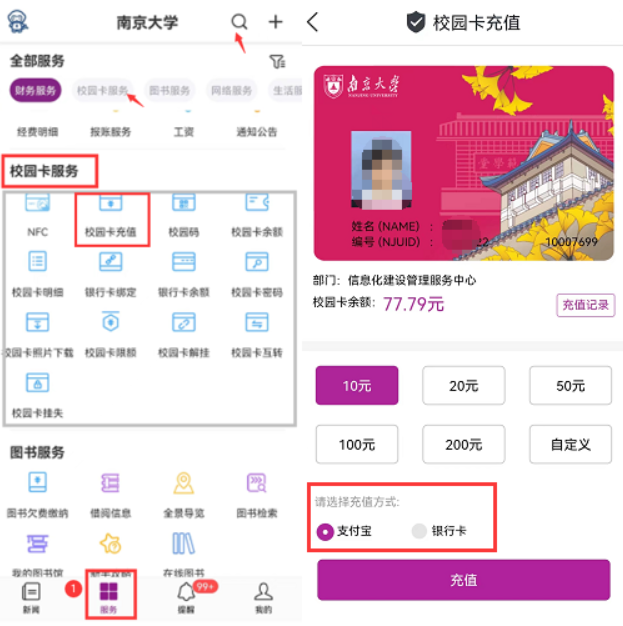Open the 校园码 campus code icon
The image size is (623, 626).
[184, 202]
